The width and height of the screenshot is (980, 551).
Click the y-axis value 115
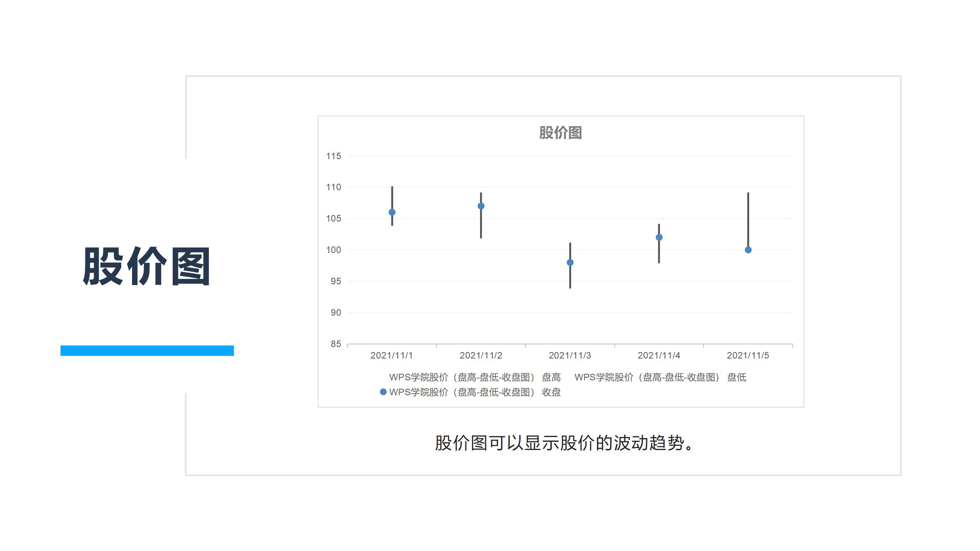click(x=333, y=156)
